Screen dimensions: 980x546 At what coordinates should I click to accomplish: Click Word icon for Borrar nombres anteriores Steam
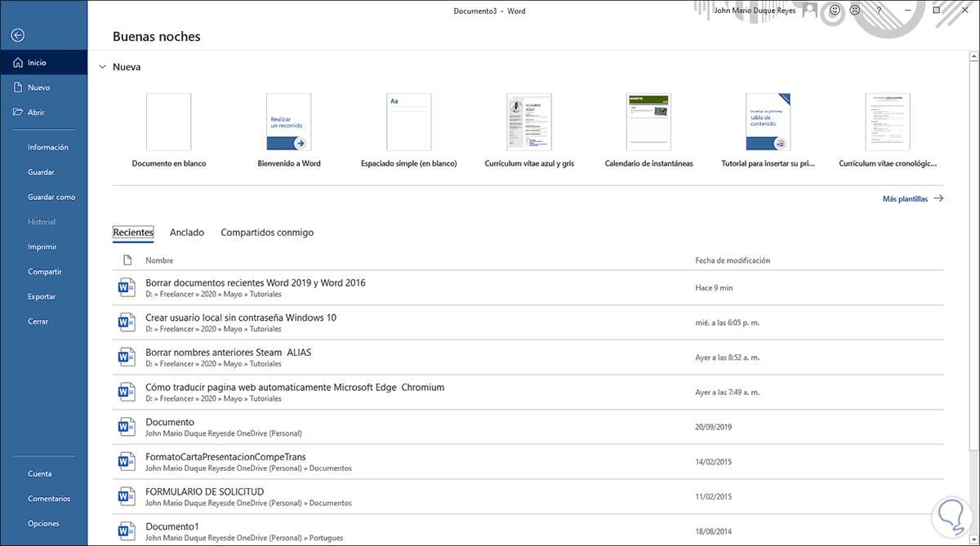coord(127,357)
